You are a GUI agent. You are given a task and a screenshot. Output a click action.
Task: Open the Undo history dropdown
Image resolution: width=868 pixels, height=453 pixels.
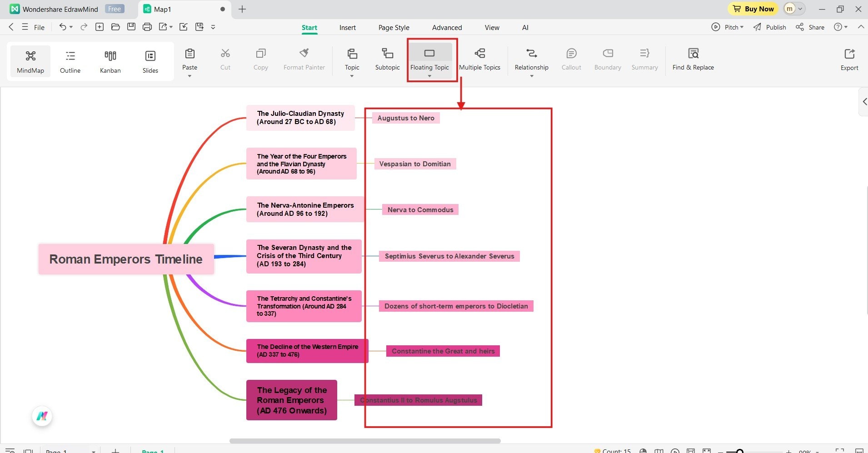pos(71,27)
